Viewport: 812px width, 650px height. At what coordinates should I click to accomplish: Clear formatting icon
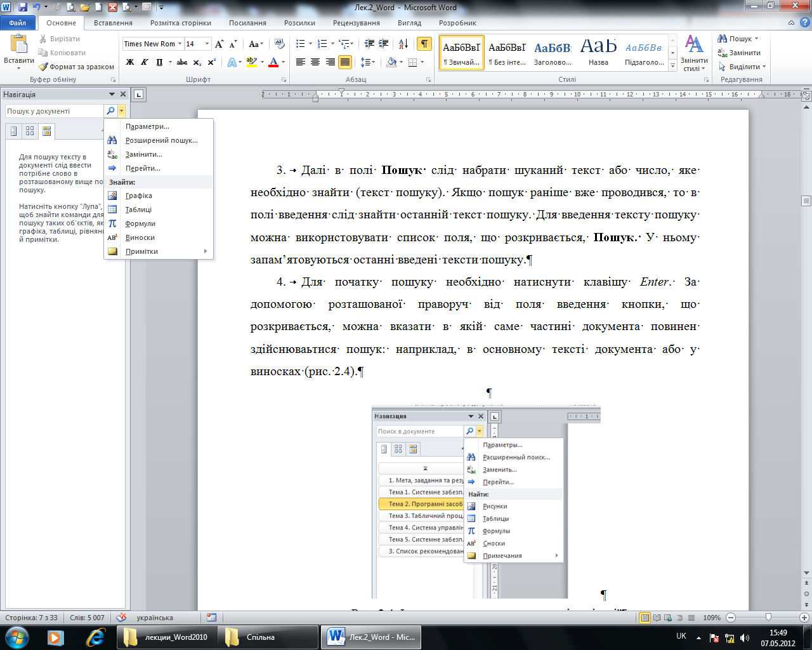click(279, 44)
